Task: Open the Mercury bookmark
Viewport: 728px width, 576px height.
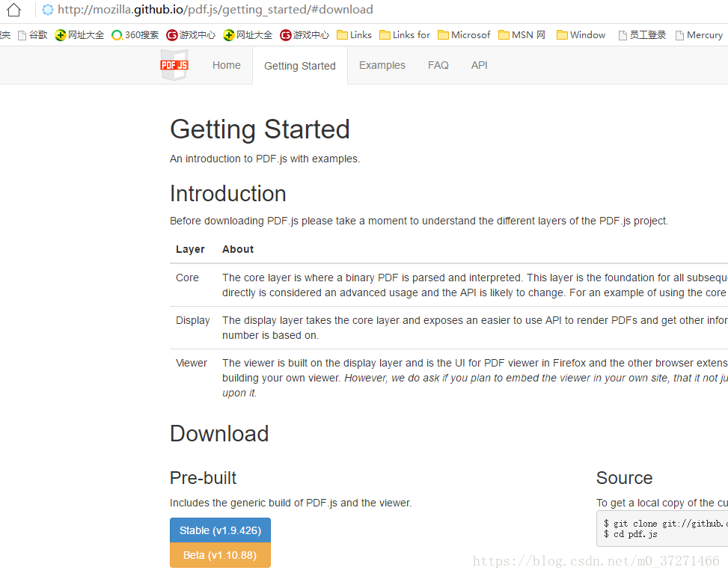Action: pos(700,35)
